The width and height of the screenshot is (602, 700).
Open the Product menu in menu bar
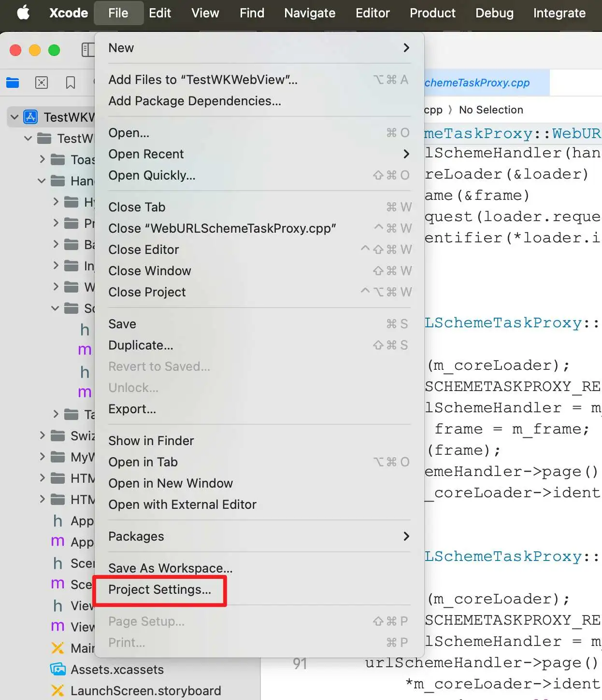pos(432,13)
